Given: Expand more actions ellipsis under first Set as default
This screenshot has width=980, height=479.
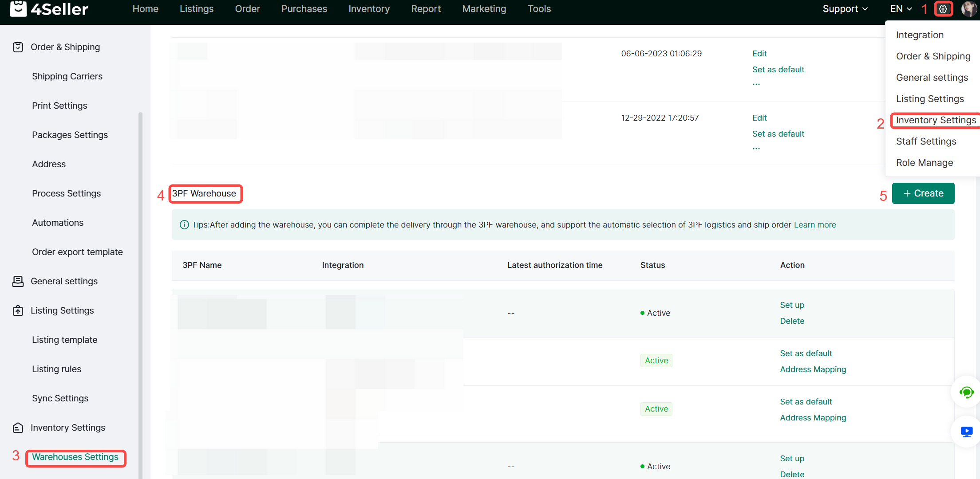Looking at the screenshot, I should coord(756,84).
